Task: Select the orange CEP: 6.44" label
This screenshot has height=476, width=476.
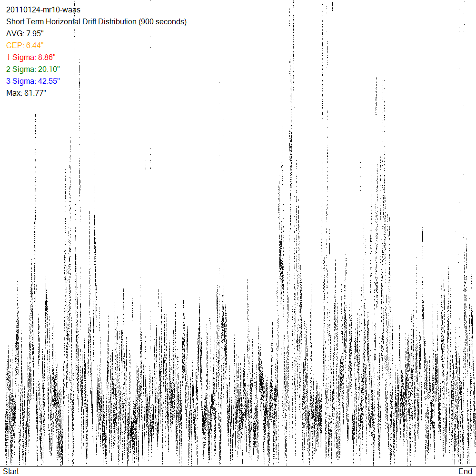Action: pyautogui.click(x=25, y=45)
